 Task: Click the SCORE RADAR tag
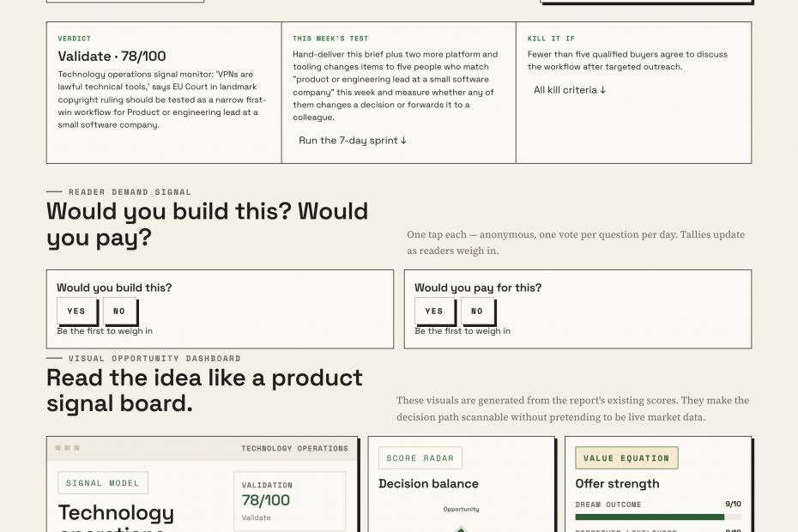click(x=420, y=457)
